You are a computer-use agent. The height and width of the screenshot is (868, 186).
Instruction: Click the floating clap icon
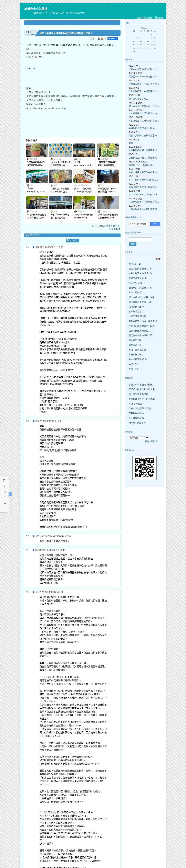click(4, 492)
